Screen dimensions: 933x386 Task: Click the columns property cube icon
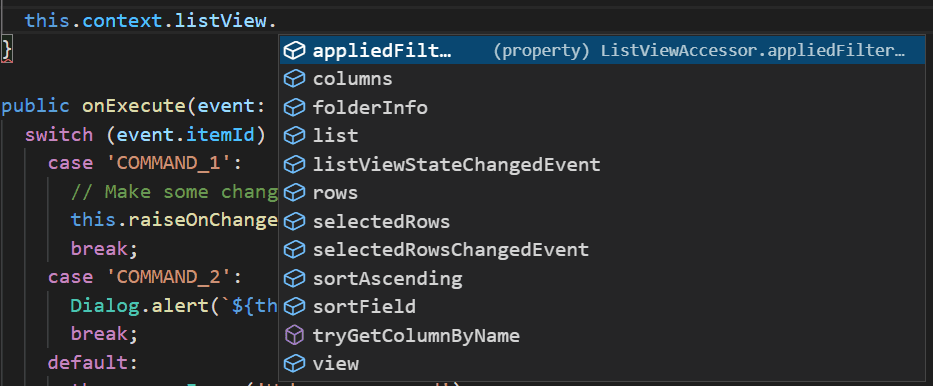(x=294, y=79)
